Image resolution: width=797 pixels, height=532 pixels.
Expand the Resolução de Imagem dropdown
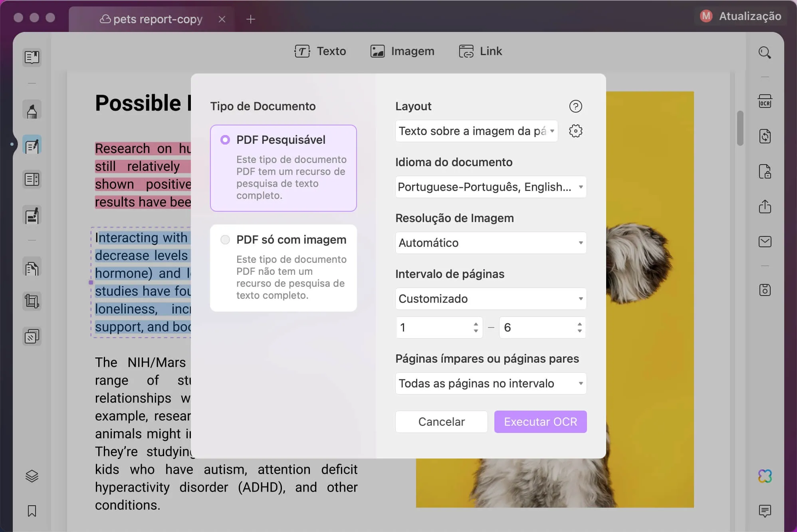click(x=490, y=242)
